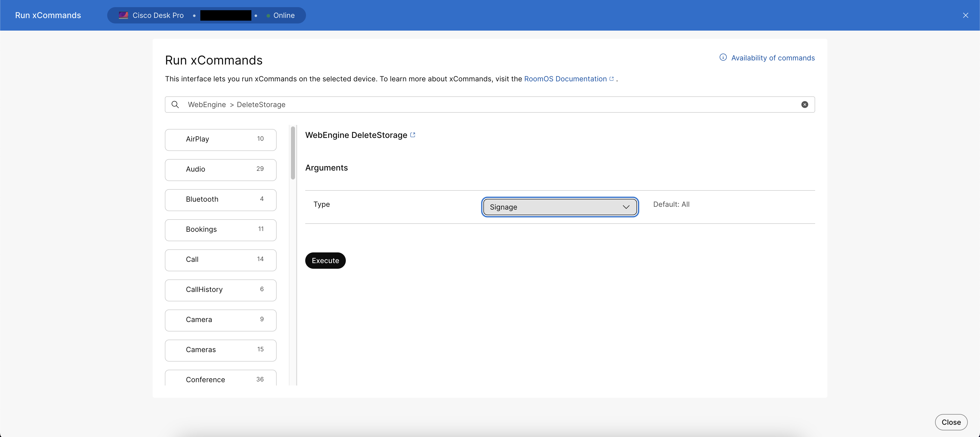Click the external link icon next to WebEngine DeleteStorage
This screenshot has width=980, height=437.
tap(413, 135)
